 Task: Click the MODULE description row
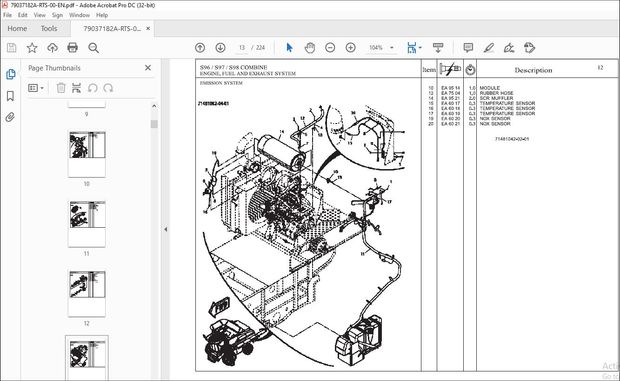click(x=490, y=88)
